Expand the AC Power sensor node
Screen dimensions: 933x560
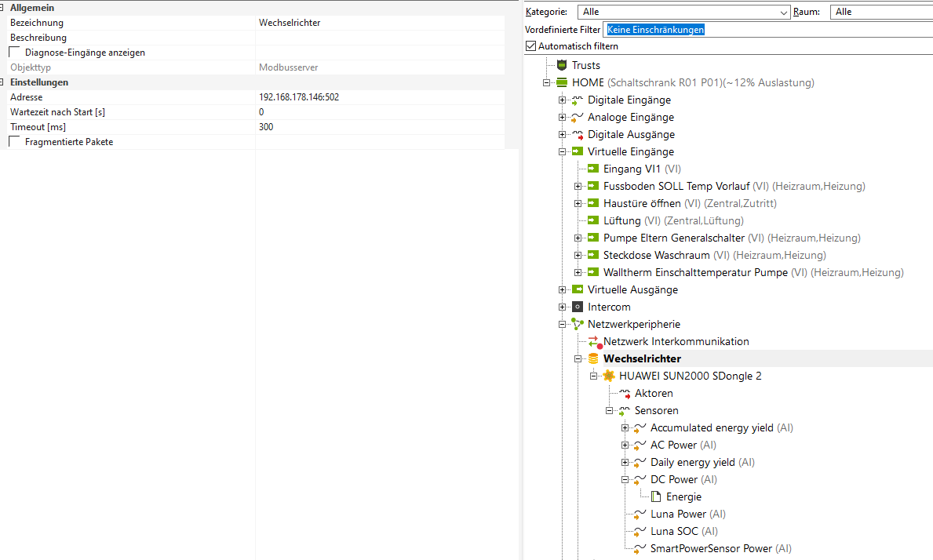tap(625, 445)
